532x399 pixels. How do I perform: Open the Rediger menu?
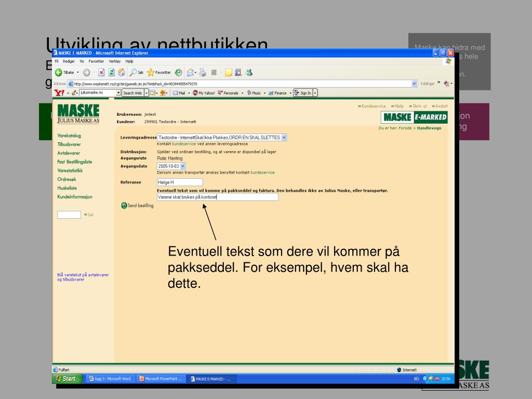point(69,61)
